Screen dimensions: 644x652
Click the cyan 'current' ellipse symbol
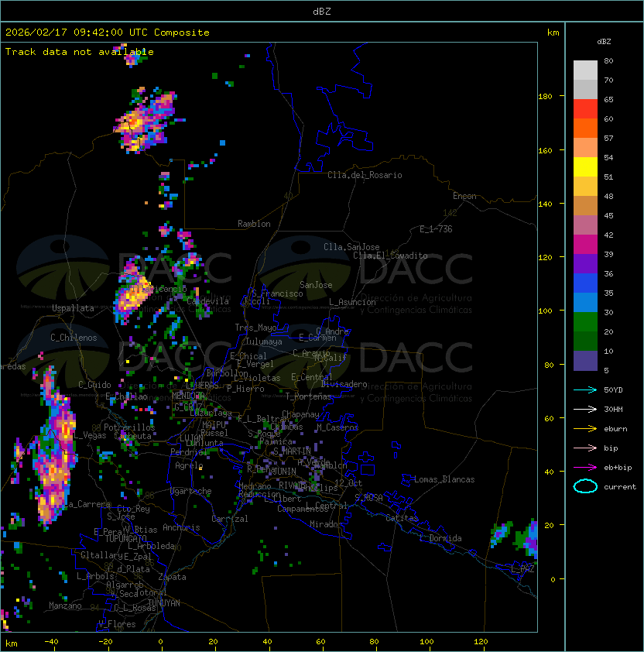585,486
